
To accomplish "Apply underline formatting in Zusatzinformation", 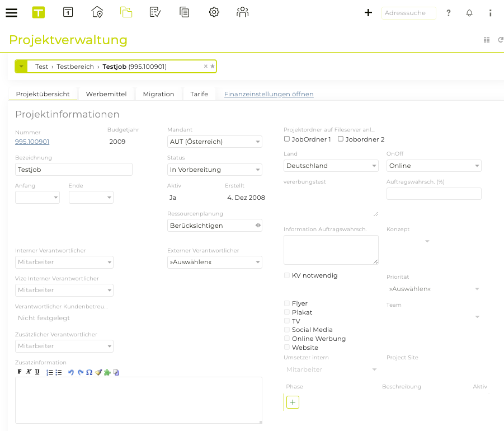I will click(x=37, y=372).
